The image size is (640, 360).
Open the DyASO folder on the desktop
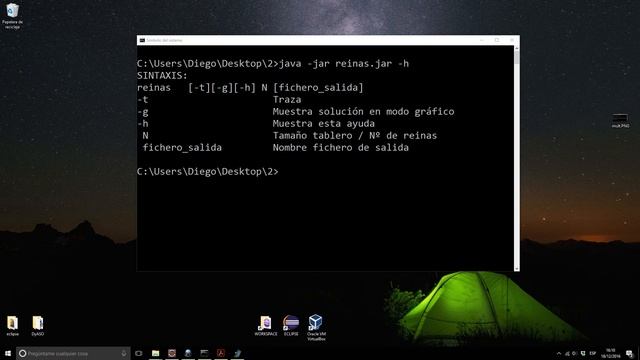pos(38,325)
